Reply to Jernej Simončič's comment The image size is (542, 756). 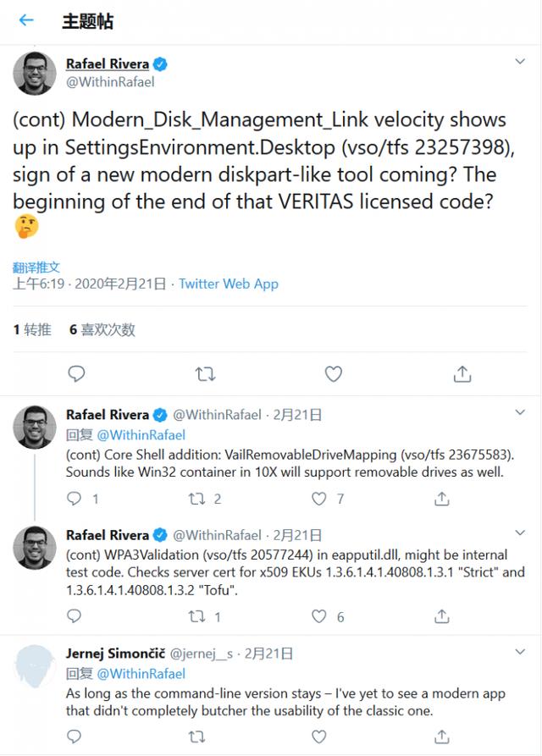pos(74,737)
